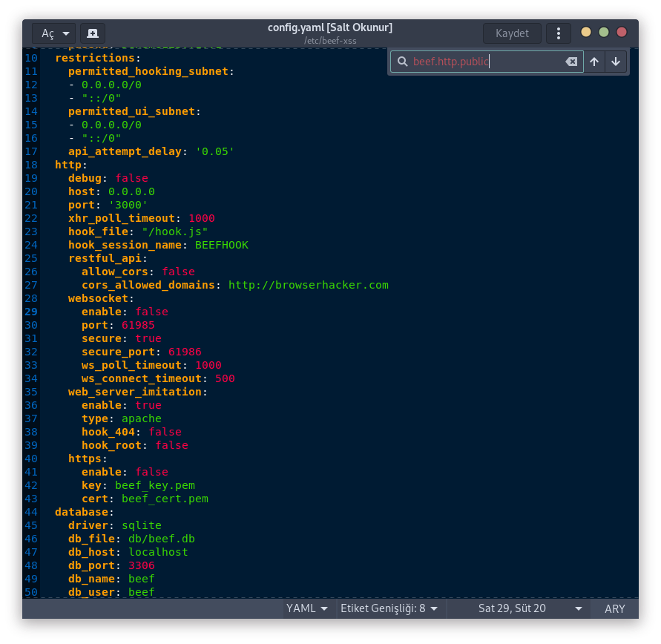This screenshot has width=661, height=644.
Task: Toggle the websocket enable value false
Action: pos(151,312)
